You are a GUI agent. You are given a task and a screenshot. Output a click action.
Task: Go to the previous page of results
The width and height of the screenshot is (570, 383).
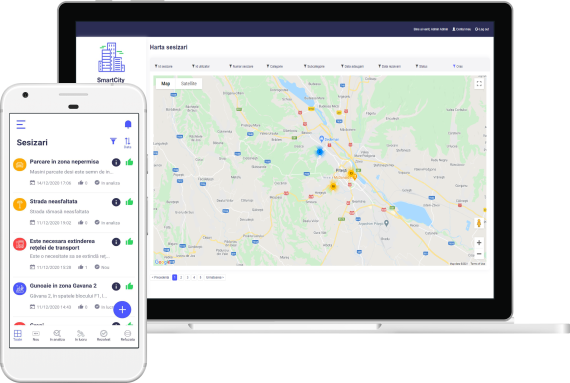pyautogui.click(x=160, y=277)
